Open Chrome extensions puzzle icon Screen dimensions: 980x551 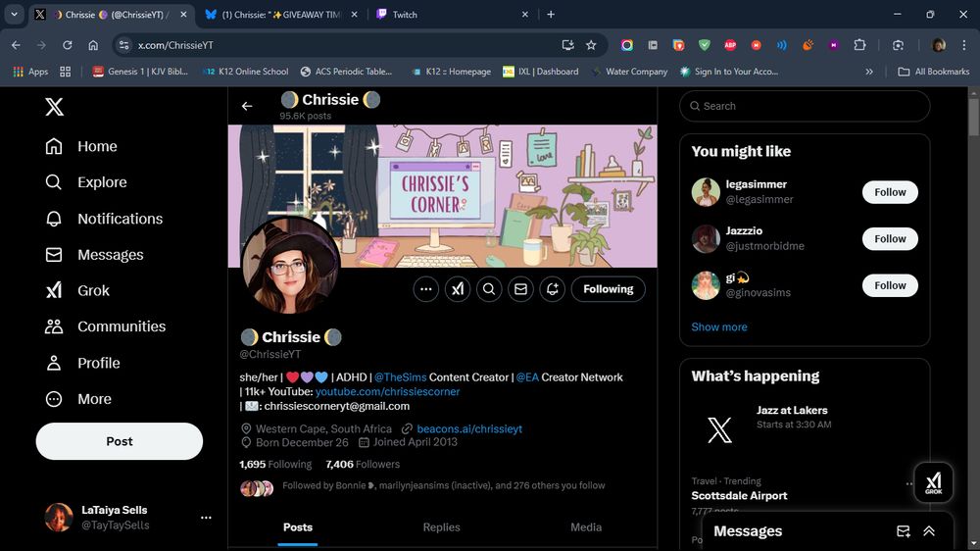tap(860, 45)
